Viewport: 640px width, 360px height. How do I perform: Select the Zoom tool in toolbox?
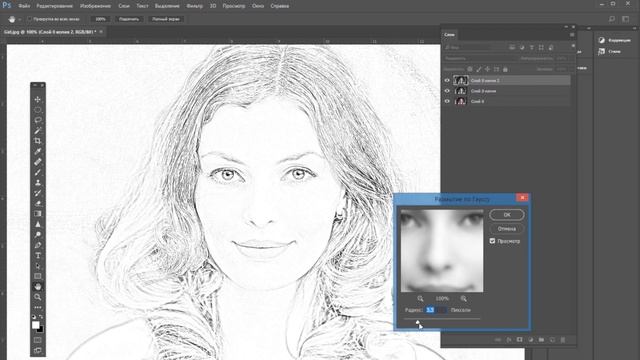[38, 297]
